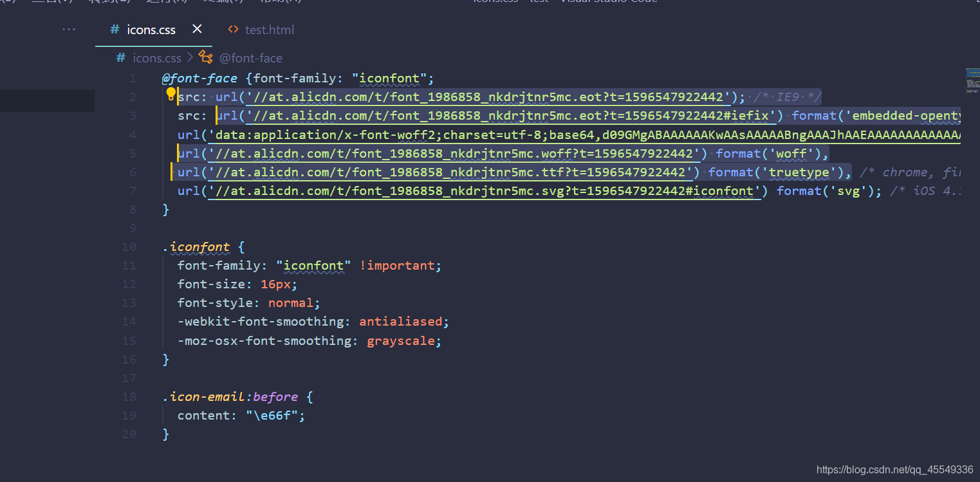
Task: Select @font-face in the breadcrumb
Action: click(251, 58)
